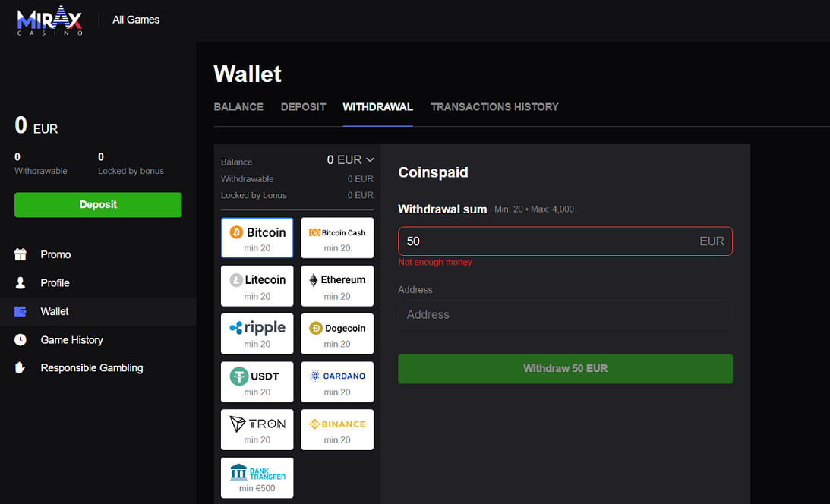
Task: Click the Promo gift icon
Action: click(20, 254)
